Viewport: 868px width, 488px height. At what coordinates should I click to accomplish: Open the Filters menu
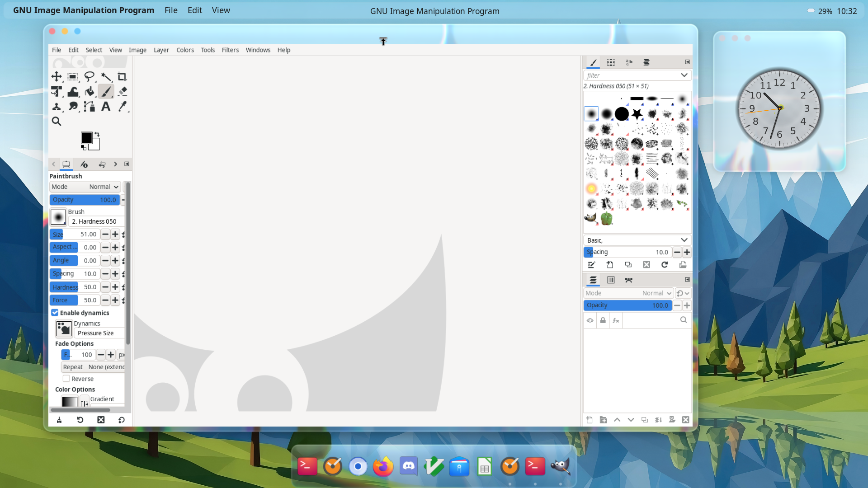tap(230, 50)
